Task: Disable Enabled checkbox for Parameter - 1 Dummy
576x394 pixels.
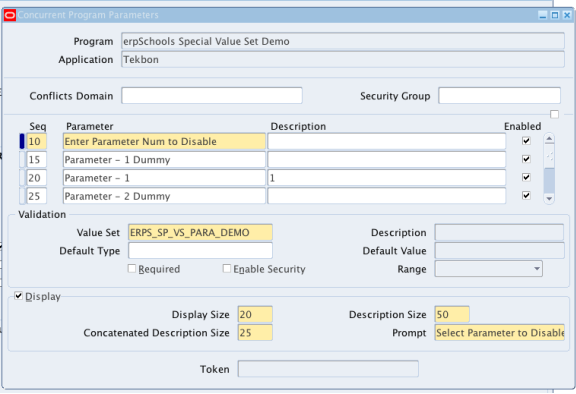Action: click(526, 159)
